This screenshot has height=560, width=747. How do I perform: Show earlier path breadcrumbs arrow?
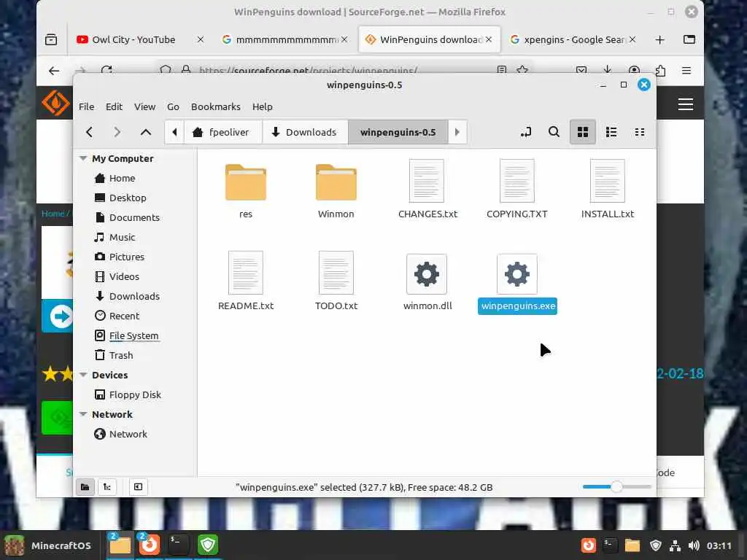tap(174, 132)
